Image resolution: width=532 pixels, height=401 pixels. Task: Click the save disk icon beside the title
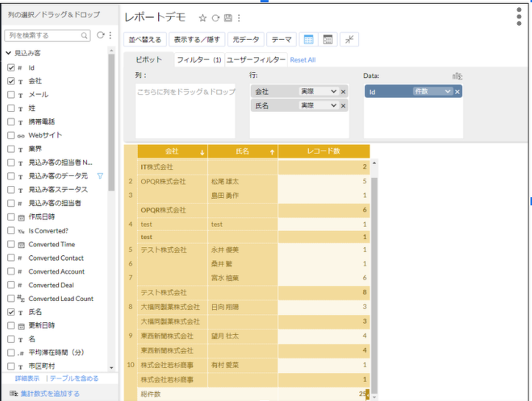[227, 18]
